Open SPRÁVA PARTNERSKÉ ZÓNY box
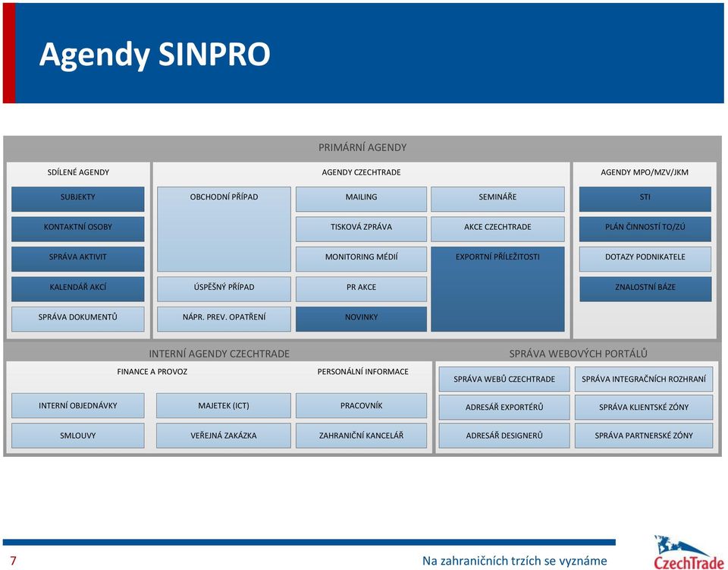Viewport: 728px width, 570px height. pos(644,436)
